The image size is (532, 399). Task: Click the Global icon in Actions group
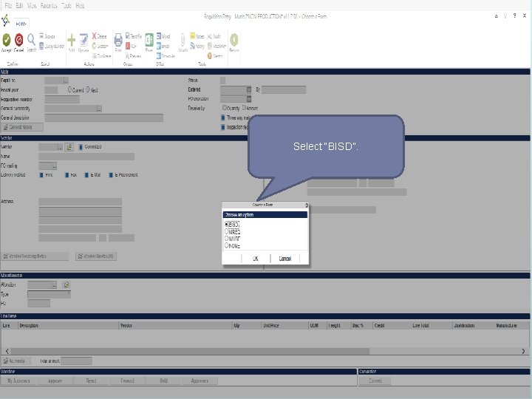(x=95, y=46)
